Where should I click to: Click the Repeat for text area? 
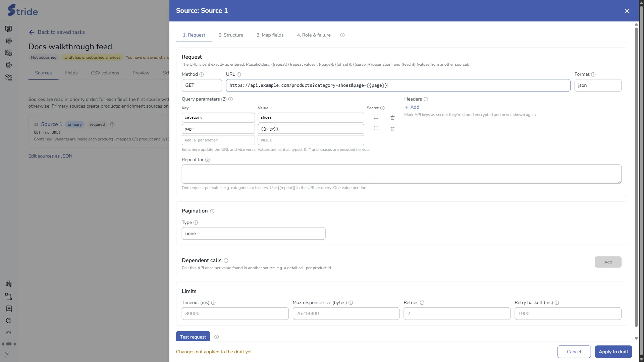point(401,174)
